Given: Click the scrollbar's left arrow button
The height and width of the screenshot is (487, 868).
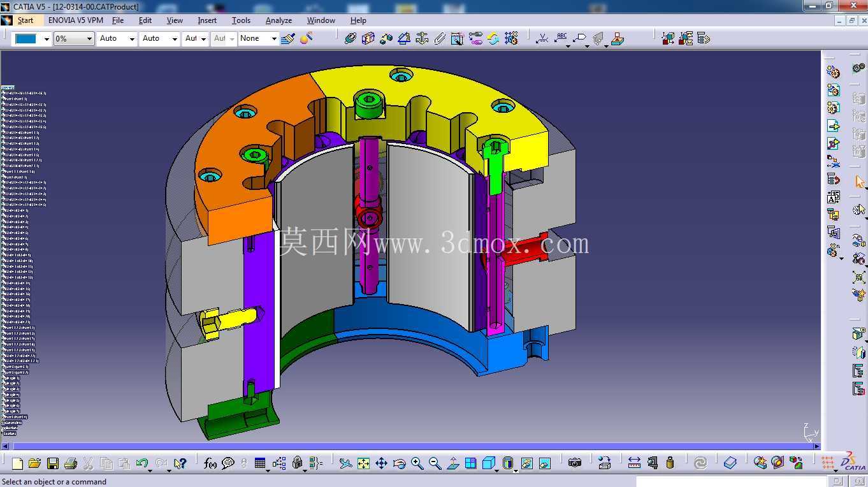Looking at the screenshot, I should (x=5, y=446).
